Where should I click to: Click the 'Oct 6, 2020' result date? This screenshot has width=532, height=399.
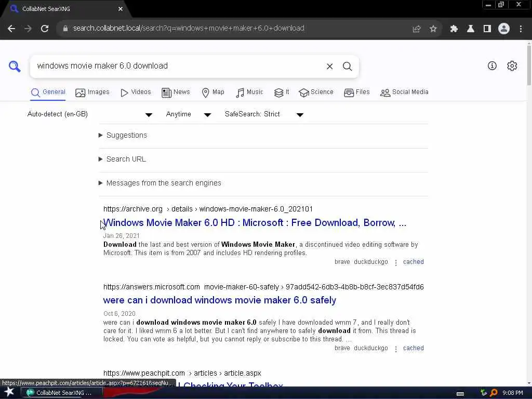(x=119, y=314)
